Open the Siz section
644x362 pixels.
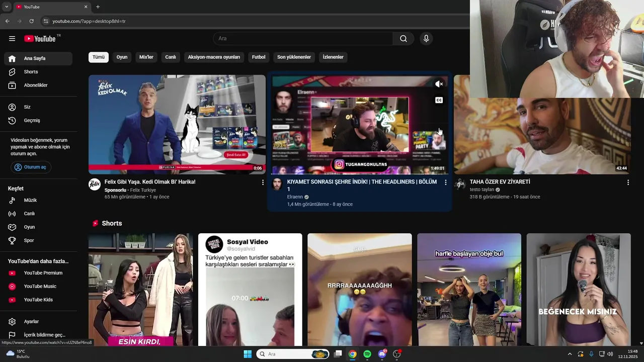[x=38, y=107]
